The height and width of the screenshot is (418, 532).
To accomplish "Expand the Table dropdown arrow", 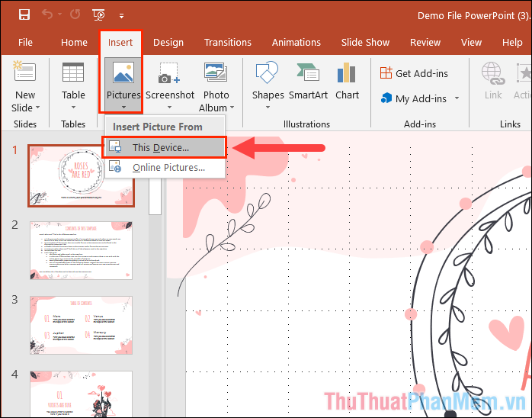I will point(73,108).
